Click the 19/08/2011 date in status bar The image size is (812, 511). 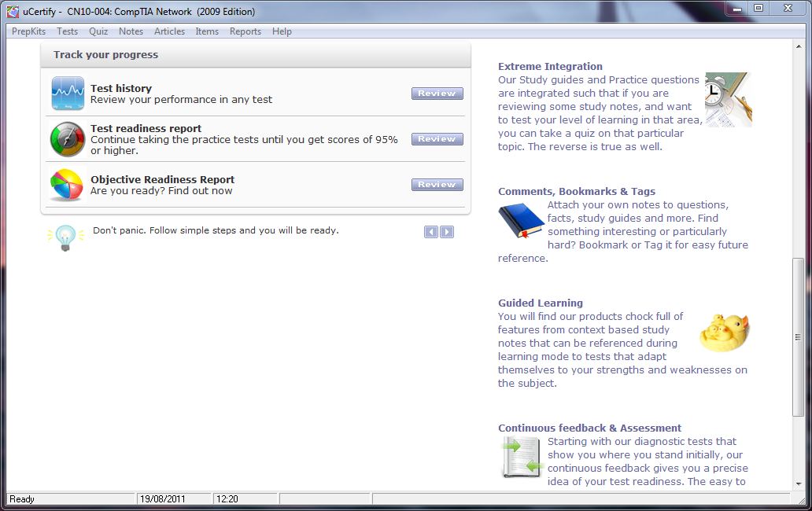coord(162,499)
